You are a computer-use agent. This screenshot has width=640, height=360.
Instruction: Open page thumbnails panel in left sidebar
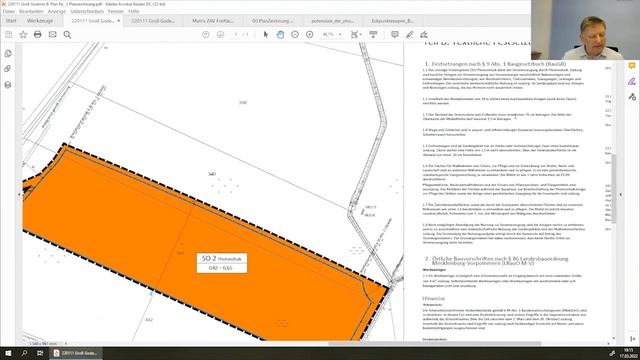point(8,53)
